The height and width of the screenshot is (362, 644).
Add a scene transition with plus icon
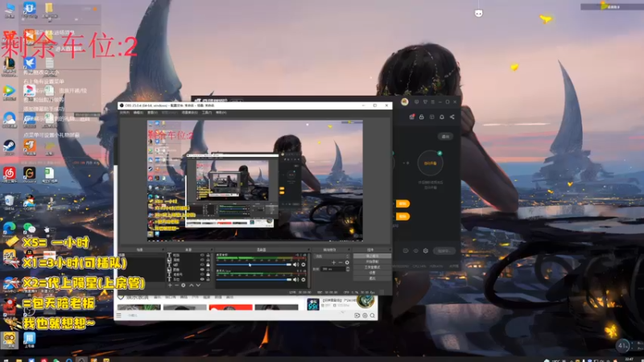tap(334, 263)
